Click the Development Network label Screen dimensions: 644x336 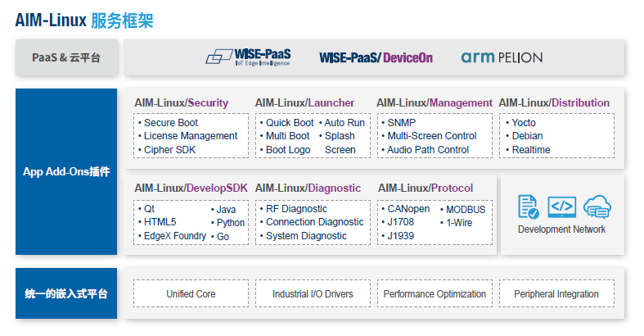pos(561,229)
